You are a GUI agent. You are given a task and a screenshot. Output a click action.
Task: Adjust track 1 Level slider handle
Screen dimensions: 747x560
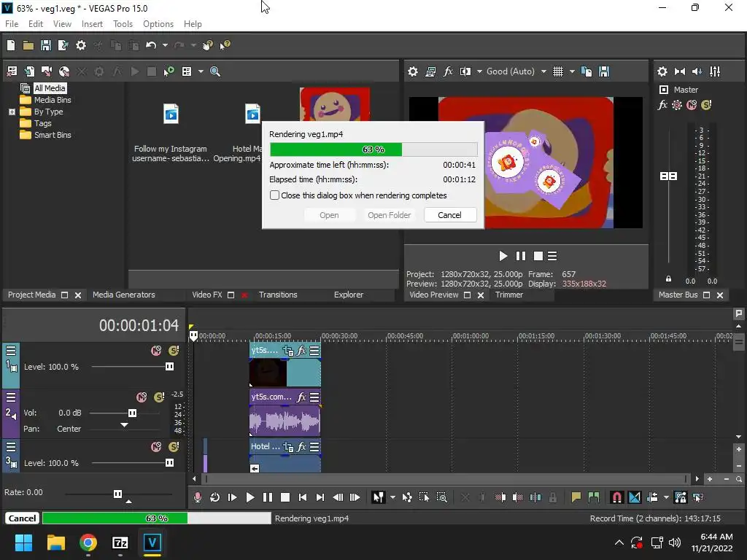click(x=169, y=366)
